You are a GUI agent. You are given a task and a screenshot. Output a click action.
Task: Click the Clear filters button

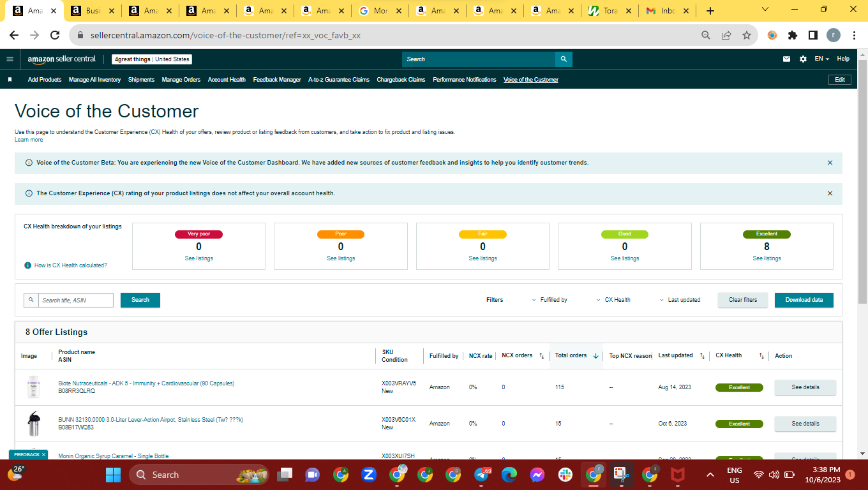(x=743, y=300)
